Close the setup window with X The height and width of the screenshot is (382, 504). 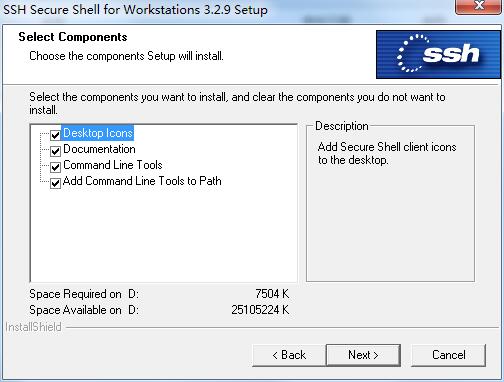479,6
